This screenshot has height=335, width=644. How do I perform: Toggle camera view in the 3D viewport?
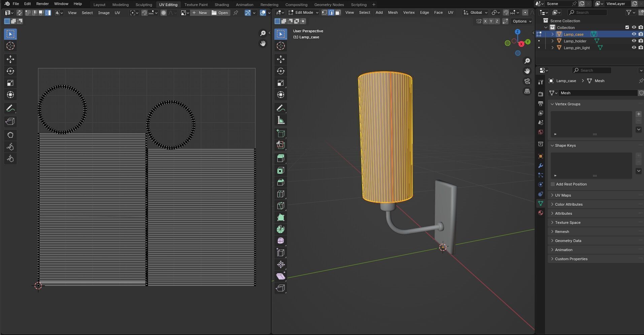[527, 81]
